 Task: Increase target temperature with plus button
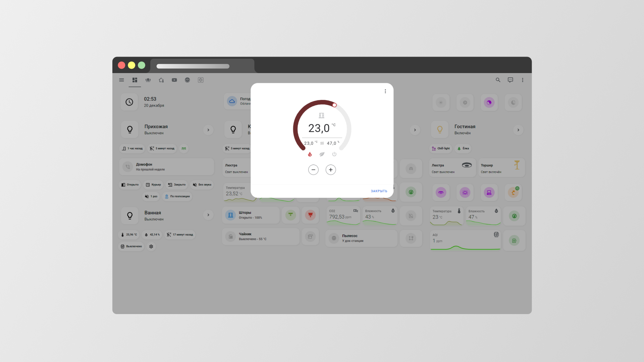pyautogui.click(x=331, y=170)
